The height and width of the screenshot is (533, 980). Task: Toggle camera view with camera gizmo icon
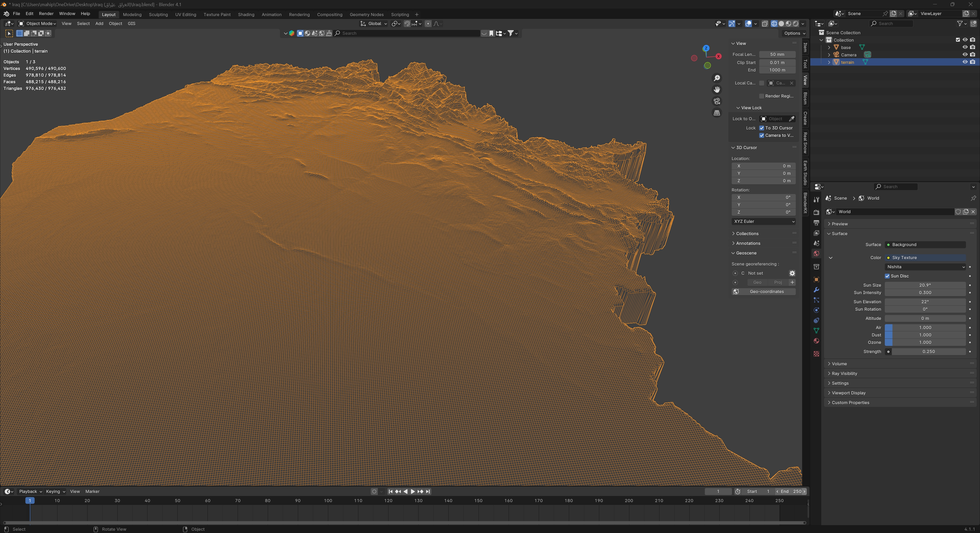click(717, 101)
